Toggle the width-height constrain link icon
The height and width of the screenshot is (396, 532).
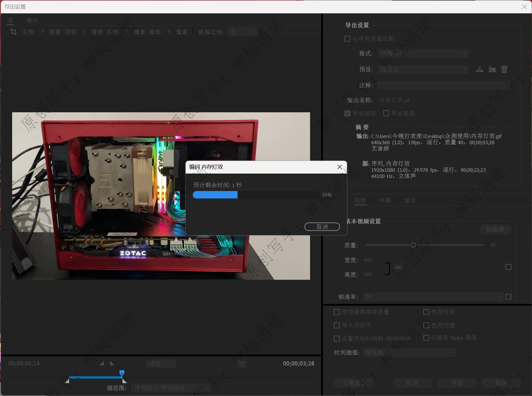click(398, 267)
